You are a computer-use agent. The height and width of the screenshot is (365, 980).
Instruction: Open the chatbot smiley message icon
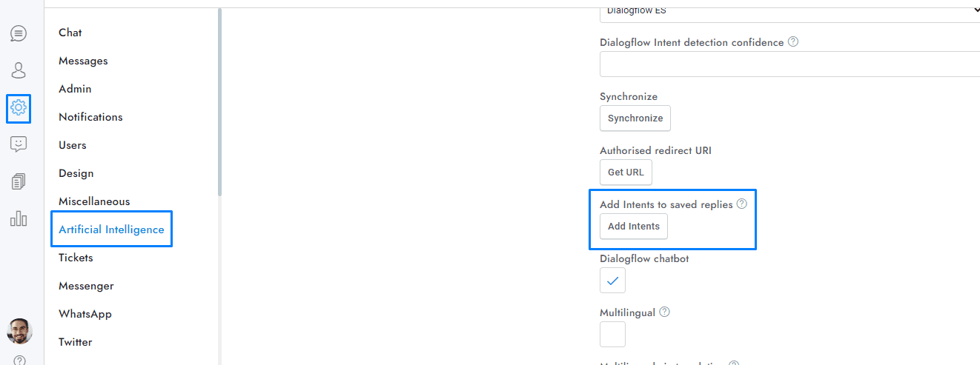pos(19,144)
